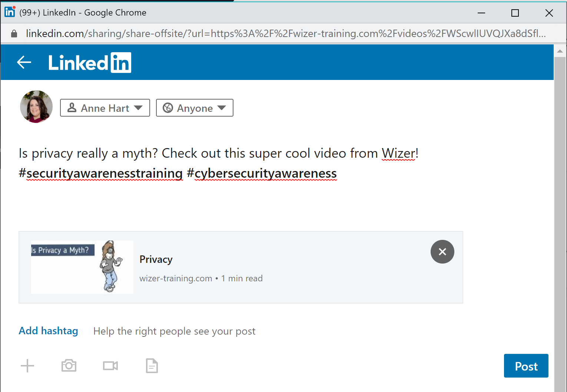The height and width of the screenshot is (392, 567).
Task: Minimize the Chrome window
Action: (x=481, y=13)
